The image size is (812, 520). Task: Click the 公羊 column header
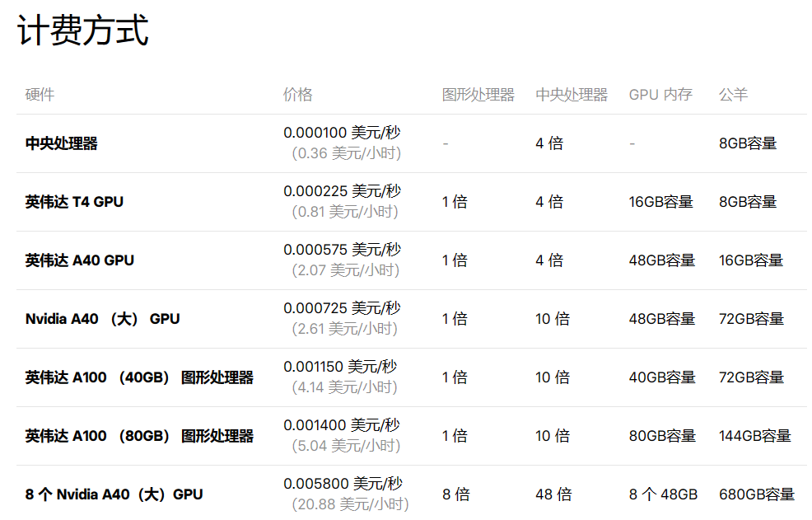(x=733, y=94)
